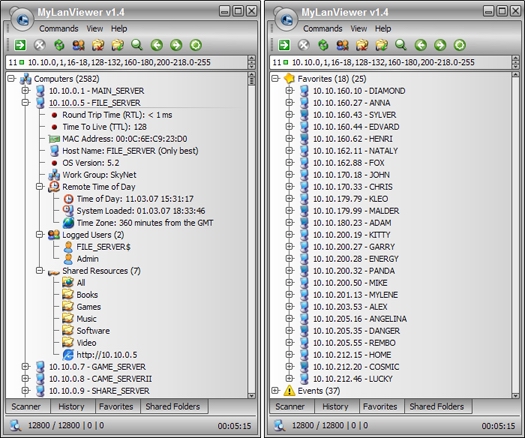Collapse the Favorites (18) (25) node
Image resolution: width=525 pixels, height=438 pixels.
pyautogui.click(x=275, y=79)
